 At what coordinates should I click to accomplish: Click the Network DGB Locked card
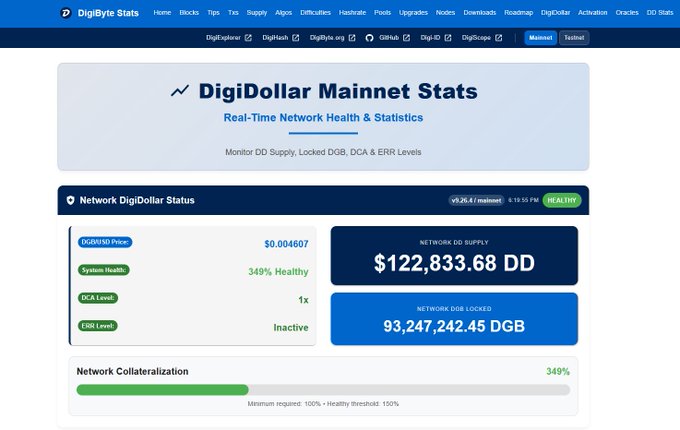point(454,319)
